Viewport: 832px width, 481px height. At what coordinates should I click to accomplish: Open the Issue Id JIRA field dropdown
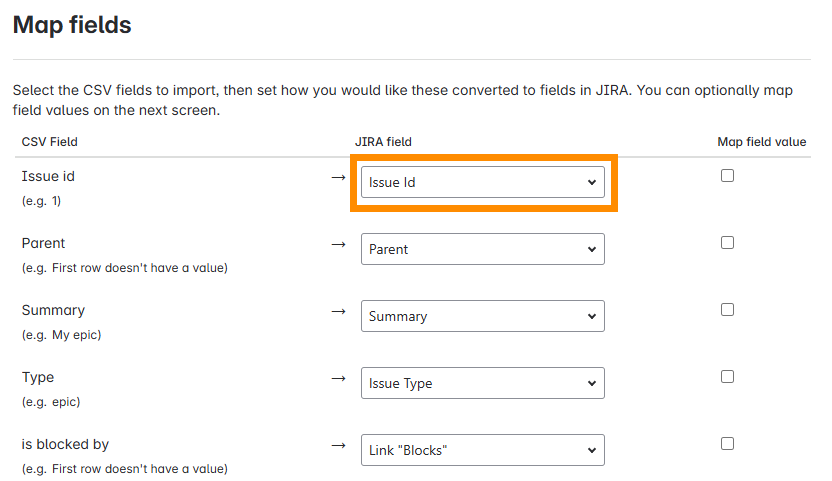pyautogui.click(x=482, y=182)
